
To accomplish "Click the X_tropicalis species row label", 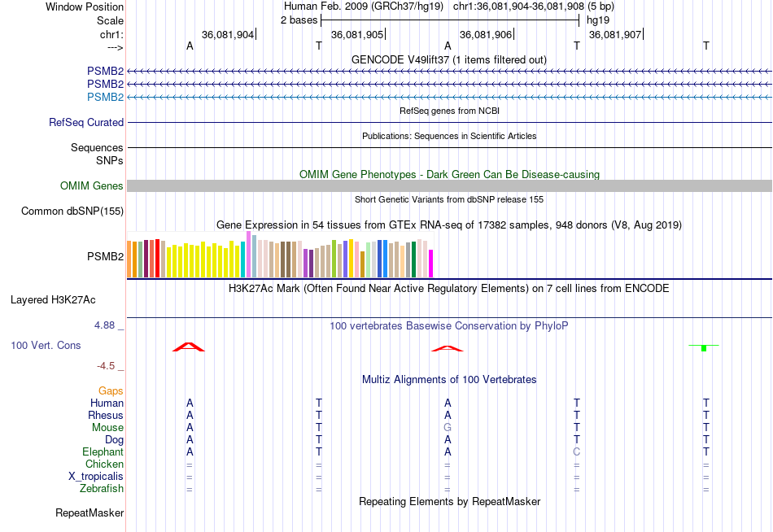I will click(x=96, y=477).
